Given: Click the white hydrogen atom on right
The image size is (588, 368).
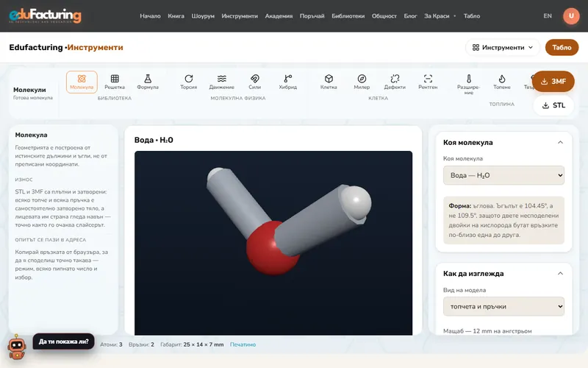Looking at the screenshot, I should point(357,202).
